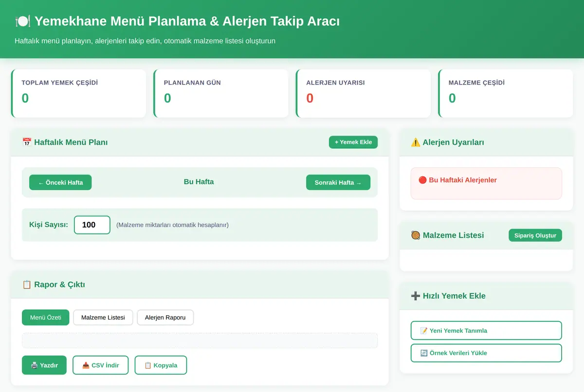
Task: Add a dish with + Yemek Ekle
Action: coord(353,142)
